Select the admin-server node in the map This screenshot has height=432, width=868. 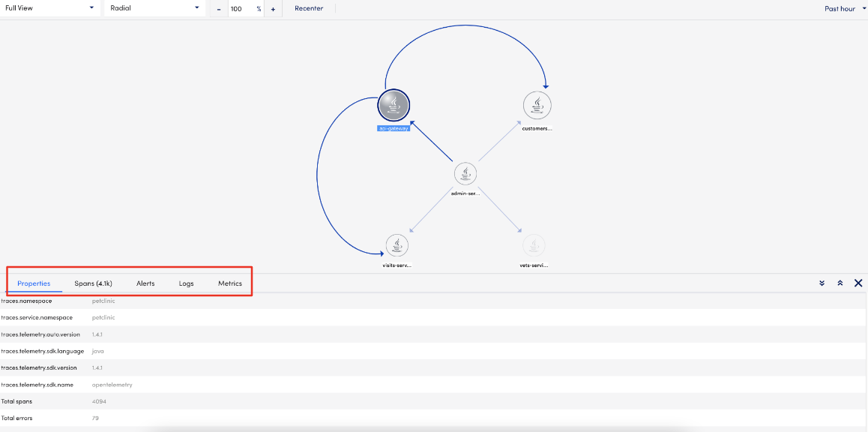(465, 173)
